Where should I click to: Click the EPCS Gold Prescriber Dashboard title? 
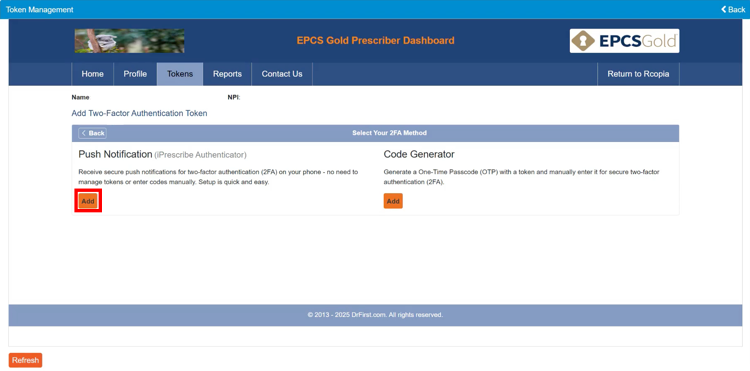(375, 41)
